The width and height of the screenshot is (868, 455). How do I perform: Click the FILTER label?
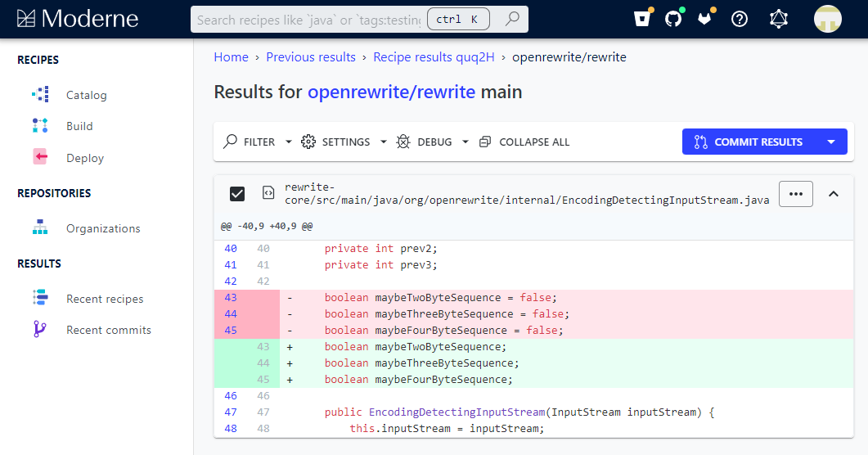[259, 142]
